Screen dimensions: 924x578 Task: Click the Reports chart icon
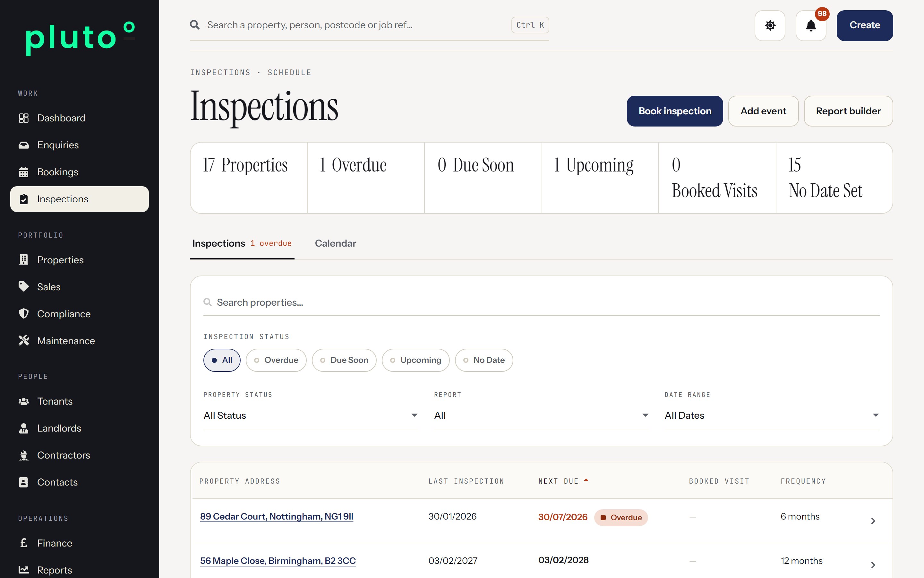(x=24, y=570)
